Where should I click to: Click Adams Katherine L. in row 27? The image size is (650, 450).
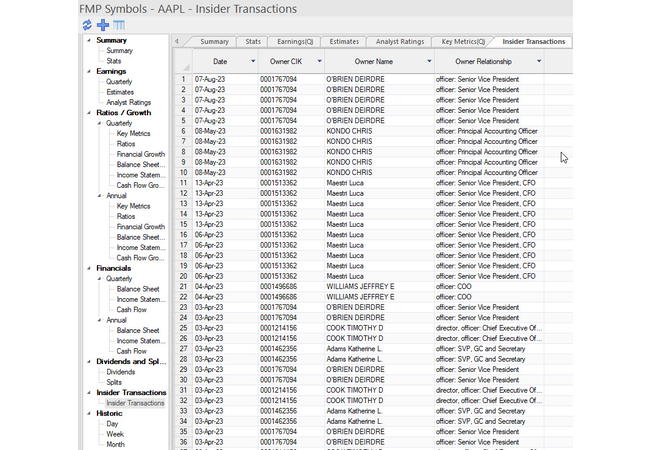(x=354, y=348)
